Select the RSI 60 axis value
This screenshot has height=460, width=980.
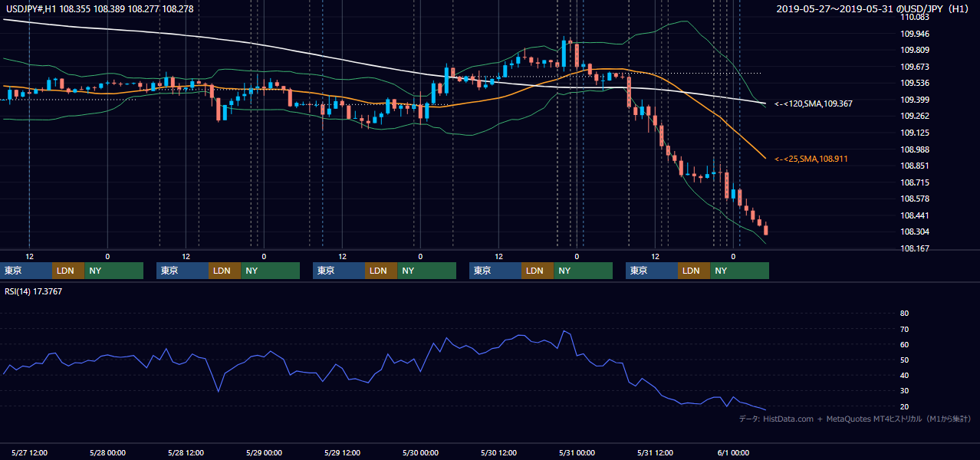click(x=904, y=344)
